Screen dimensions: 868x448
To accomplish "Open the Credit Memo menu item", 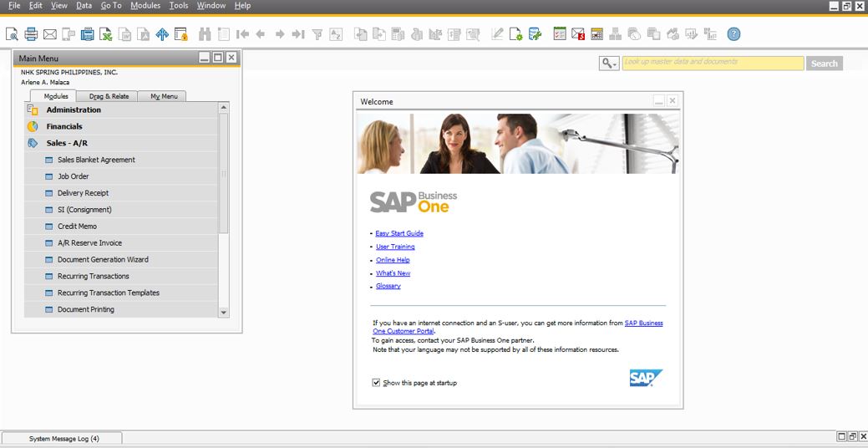I will pos(121,226).
